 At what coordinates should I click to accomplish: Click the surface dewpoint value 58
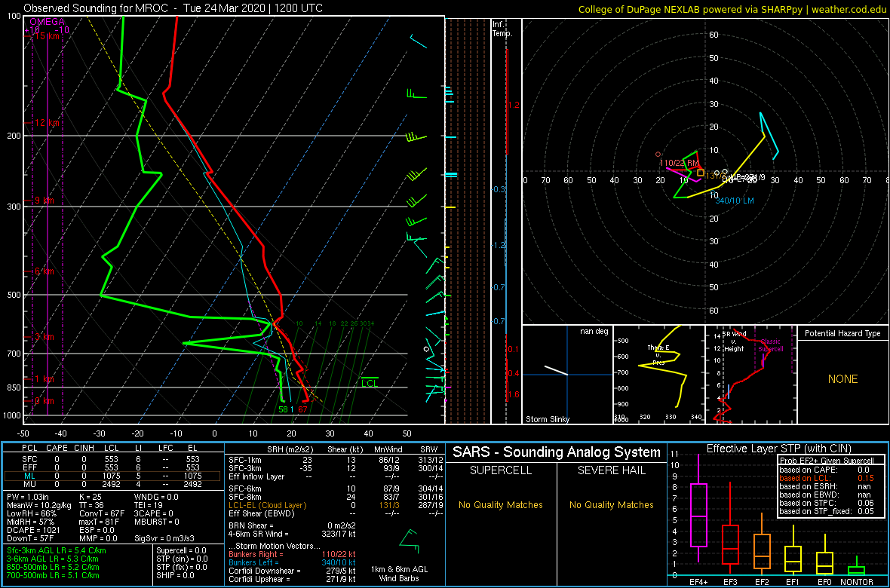(x=283, y=409)
